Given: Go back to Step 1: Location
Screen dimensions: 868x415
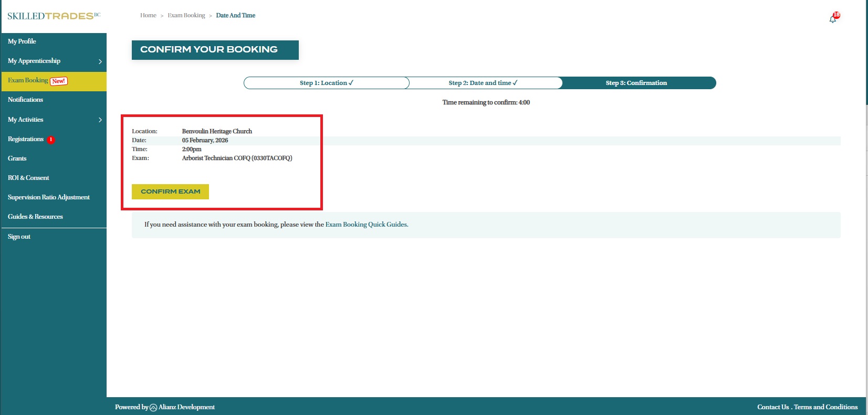Looking at the screenshot, I should pyautogui.click(x=326, y=83).
